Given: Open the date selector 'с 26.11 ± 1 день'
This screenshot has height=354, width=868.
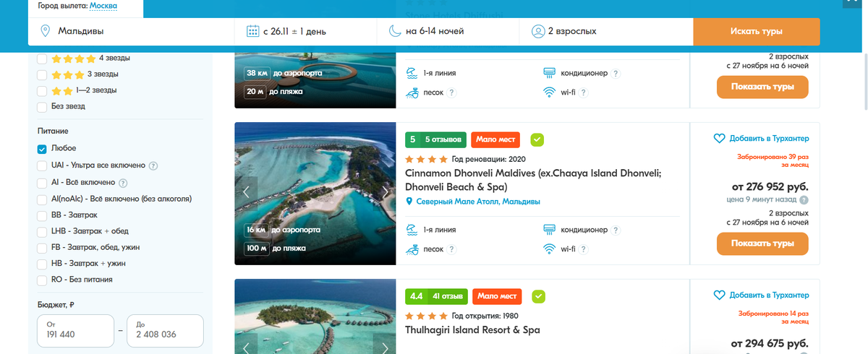Looking at the screenshot, I should tap(306, 31).
